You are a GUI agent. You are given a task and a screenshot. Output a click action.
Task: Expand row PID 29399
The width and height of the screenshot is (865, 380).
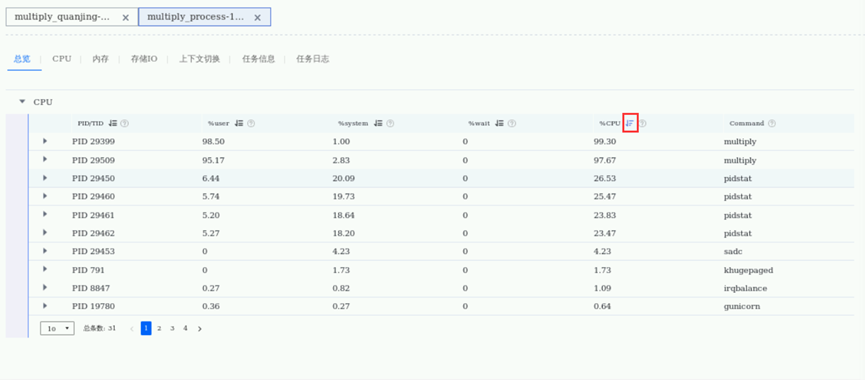(x=45, y=141)
